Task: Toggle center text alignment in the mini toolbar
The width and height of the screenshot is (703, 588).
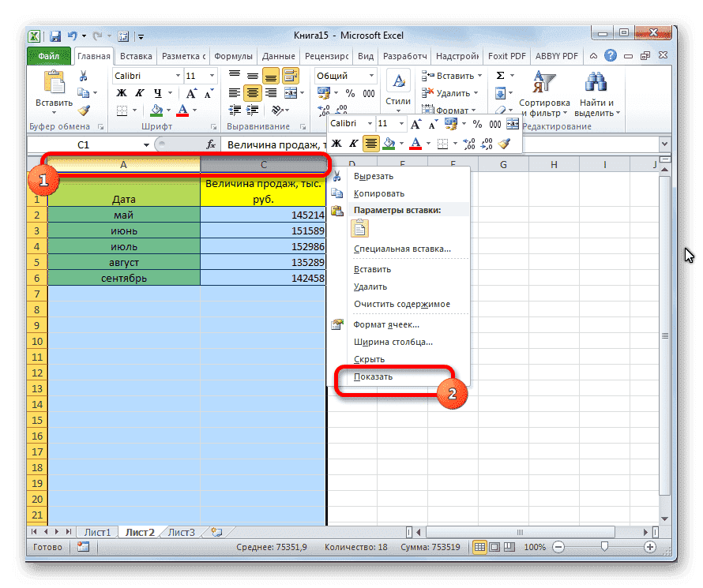Action: [x=370, y=144]
